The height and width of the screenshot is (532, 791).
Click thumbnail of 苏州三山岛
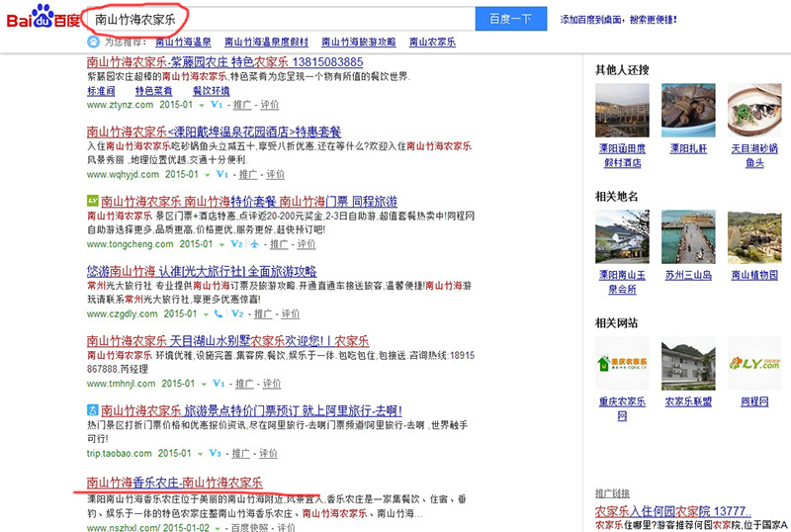click(x=688, y=236)
